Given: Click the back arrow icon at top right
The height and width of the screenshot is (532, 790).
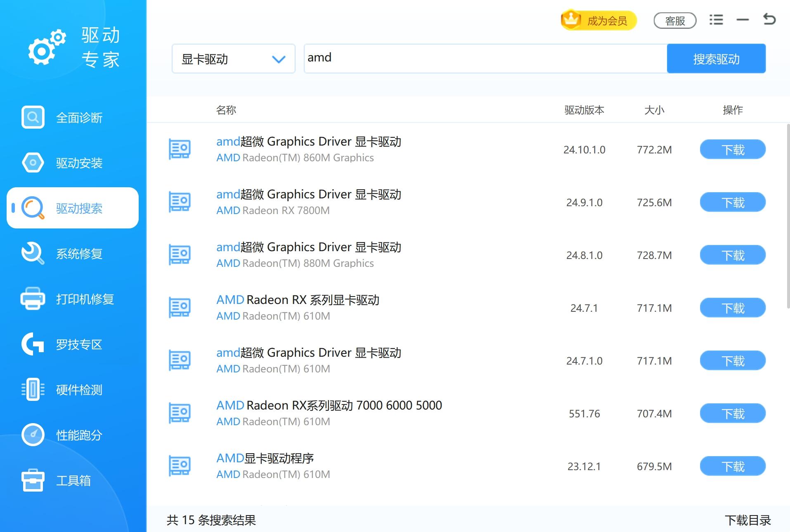Looking at the screenshot, I should click(x=769, y=19).
